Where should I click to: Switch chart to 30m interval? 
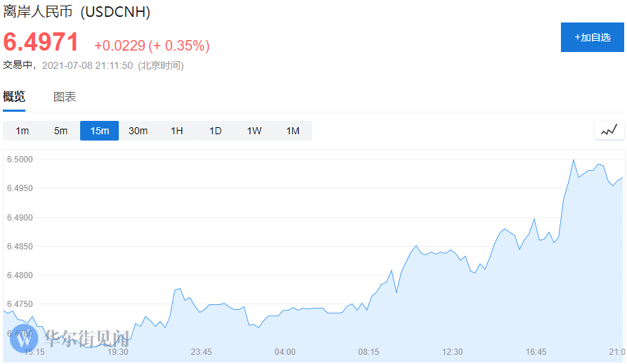point(138,131)
